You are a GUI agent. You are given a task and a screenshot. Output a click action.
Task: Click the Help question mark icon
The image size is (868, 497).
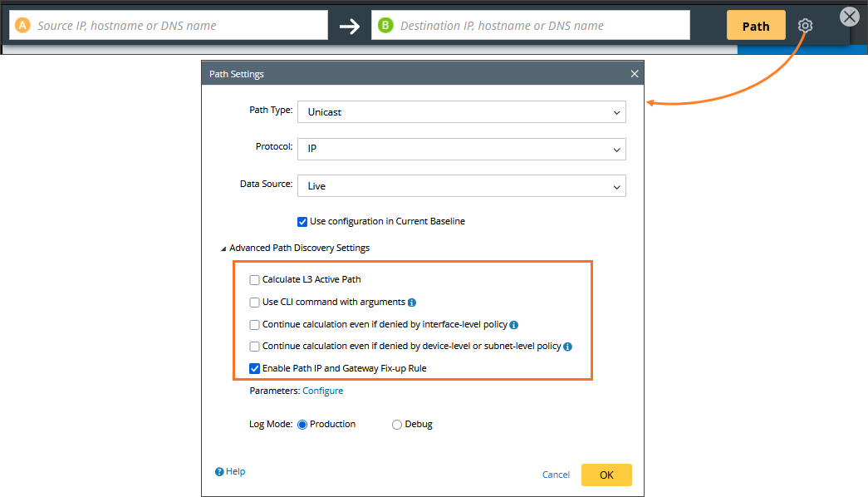click(x=219, y=472)
